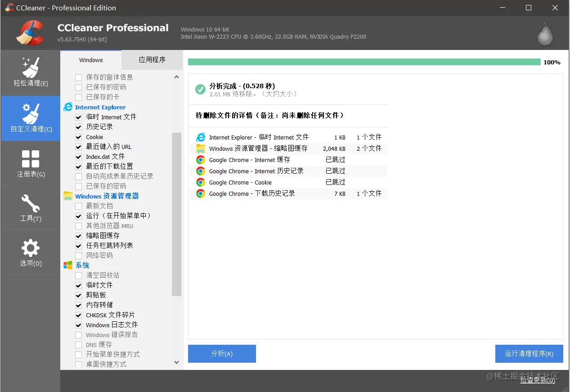Click the 分析完成 - (0.528 秒) heading
The width and height of the screenshot is (570, 392).
pos(242,86)
